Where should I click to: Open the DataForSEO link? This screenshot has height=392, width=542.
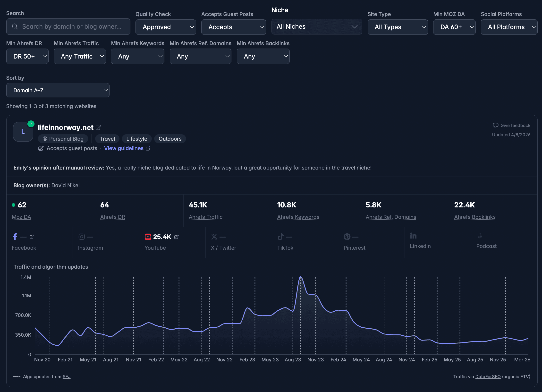point(488,377)
